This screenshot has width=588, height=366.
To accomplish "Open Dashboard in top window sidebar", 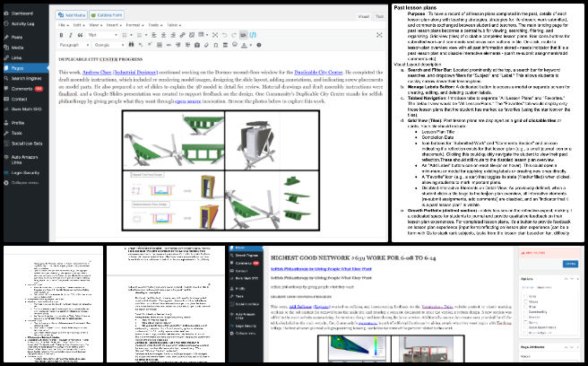I will pyautogui.click(x=22, y=13).
